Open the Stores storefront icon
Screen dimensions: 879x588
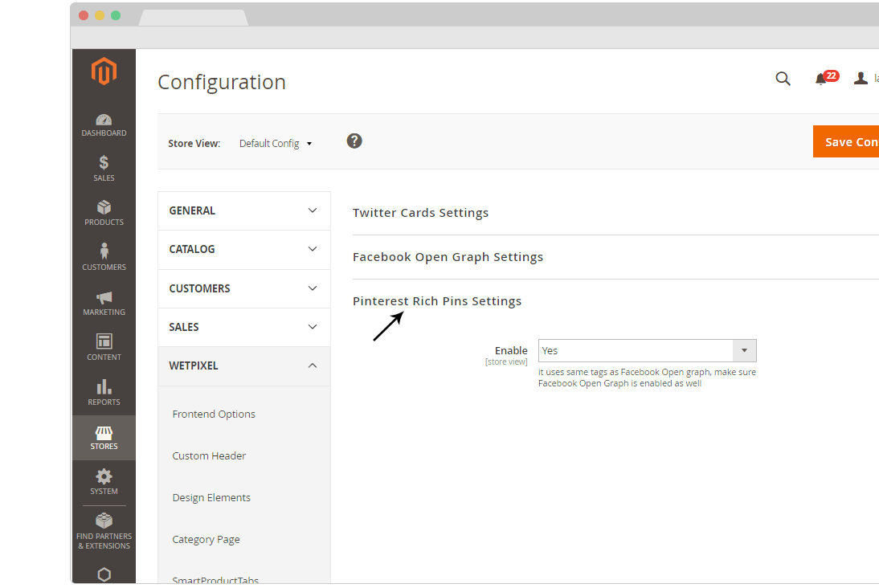104,432
